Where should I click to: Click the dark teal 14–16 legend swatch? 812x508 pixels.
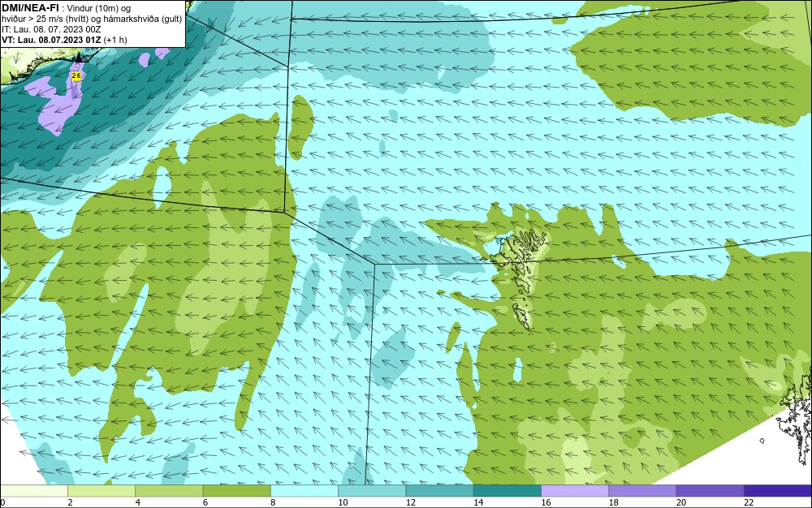pos(508,491)
